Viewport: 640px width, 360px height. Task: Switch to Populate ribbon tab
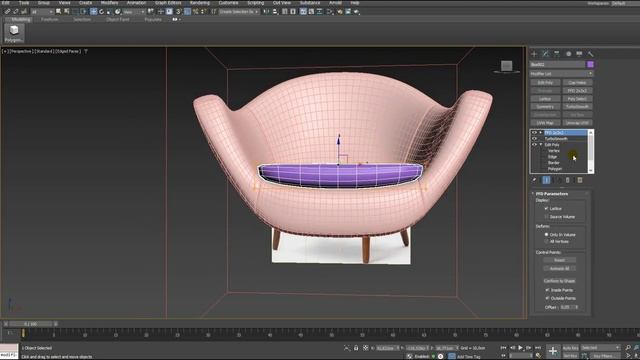click(153, 19)
